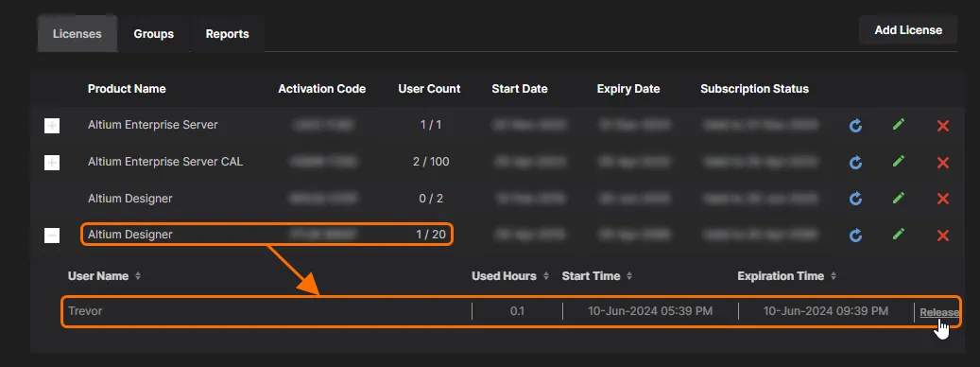Sort by Start Time arrows
The width and height of the screenshot is (980, 367).
[629, 275]
